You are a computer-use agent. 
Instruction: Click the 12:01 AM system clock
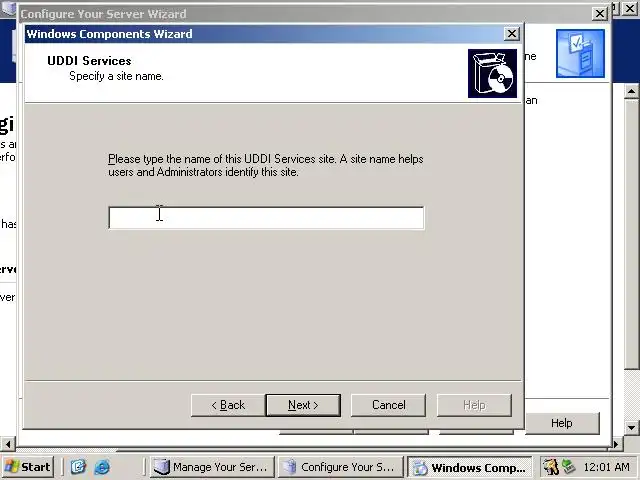pyautogui.click(x=607, y=467)
